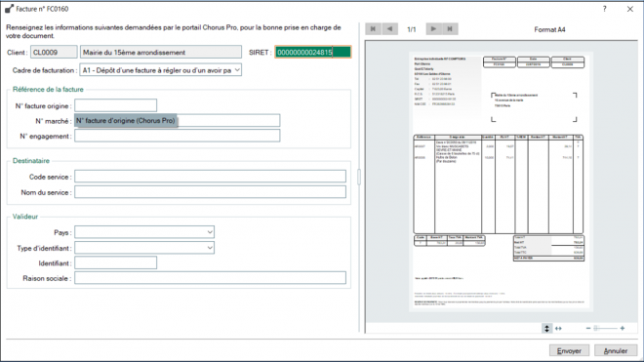Open Cadre de facturation dropdown
Screen dimensions: 644x362
coord(161,70)
